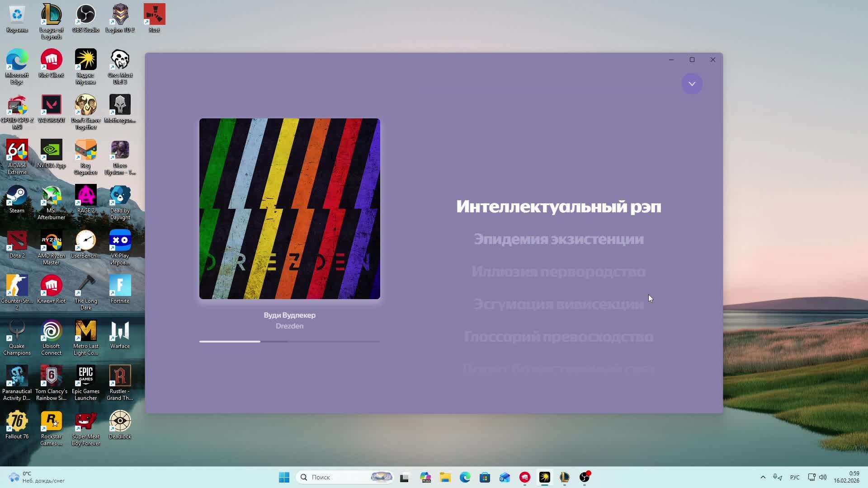Open the Windows Start menu
This screenshot has width=868, height=488.
tap(284, 477)
